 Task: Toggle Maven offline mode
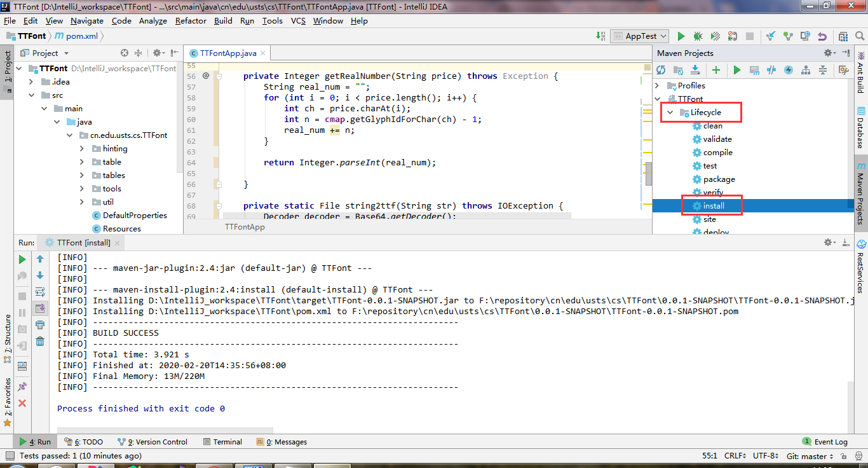click(x=771, y=70)
